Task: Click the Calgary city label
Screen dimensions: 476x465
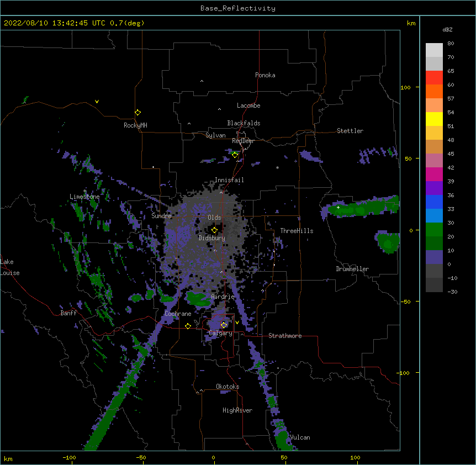Action: coord(220,333)
